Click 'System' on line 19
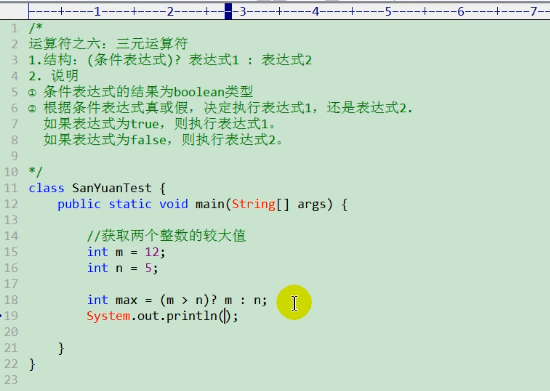 pos(108,316)
